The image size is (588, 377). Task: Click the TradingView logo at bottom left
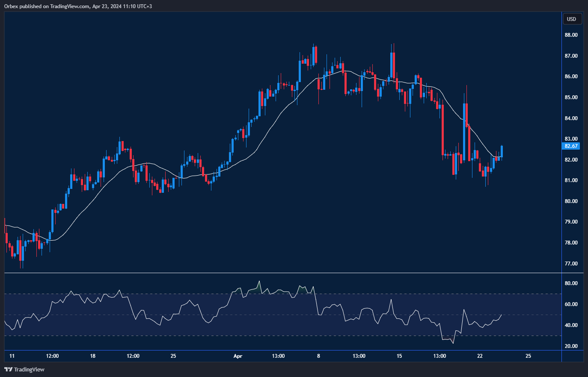point(24,369)
